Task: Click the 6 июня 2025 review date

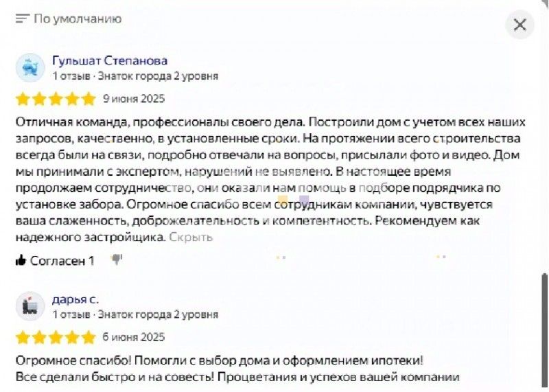Action: [x=134, y=337]
